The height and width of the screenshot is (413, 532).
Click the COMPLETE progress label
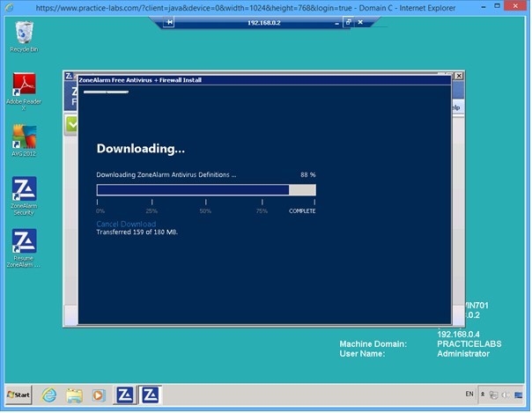tap(302, 211)
